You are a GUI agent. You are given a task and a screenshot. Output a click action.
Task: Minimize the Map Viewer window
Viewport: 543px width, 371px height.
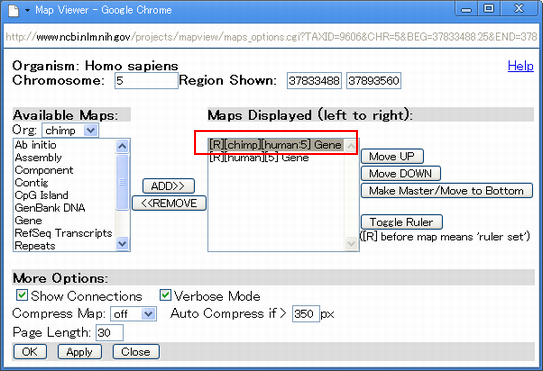pyautogui.click(x=466, y=9)
